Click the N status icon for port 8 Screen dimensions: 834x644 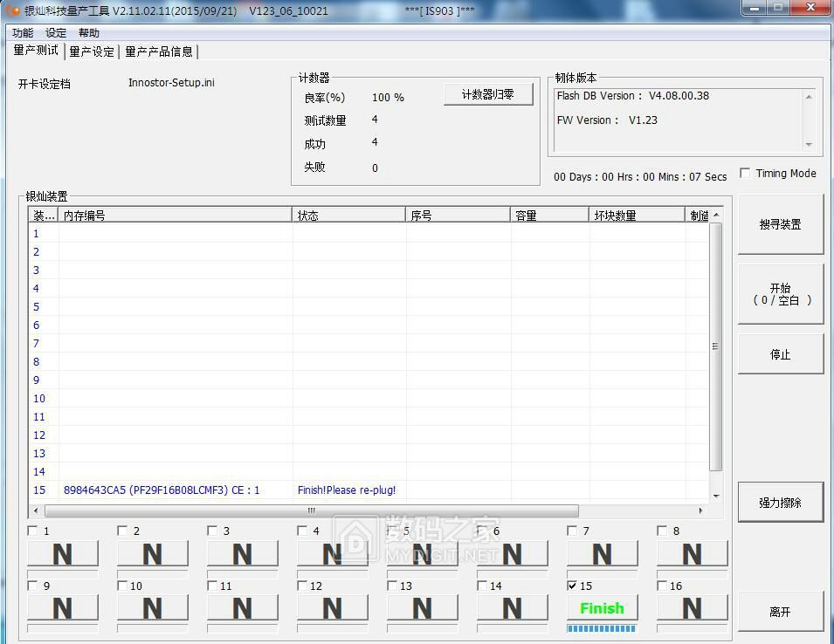692,553
